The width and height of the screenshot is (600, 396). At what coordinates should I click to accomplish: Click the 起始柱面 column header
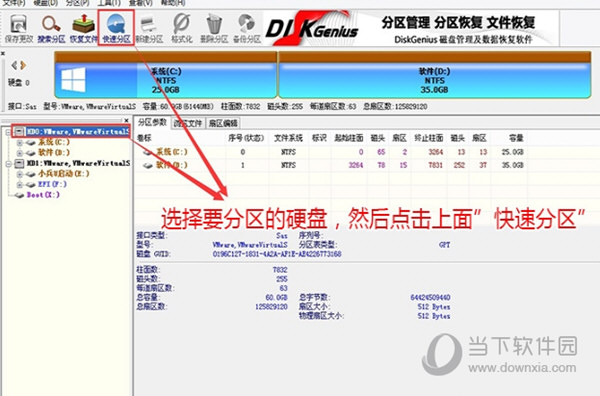point(349,138)
